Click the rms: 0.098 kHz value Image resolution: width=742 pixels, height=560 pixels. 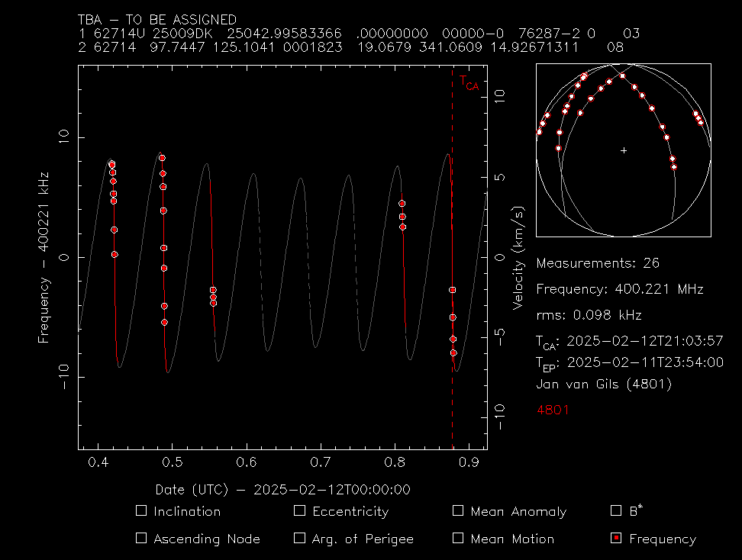[x=589, y=315]
